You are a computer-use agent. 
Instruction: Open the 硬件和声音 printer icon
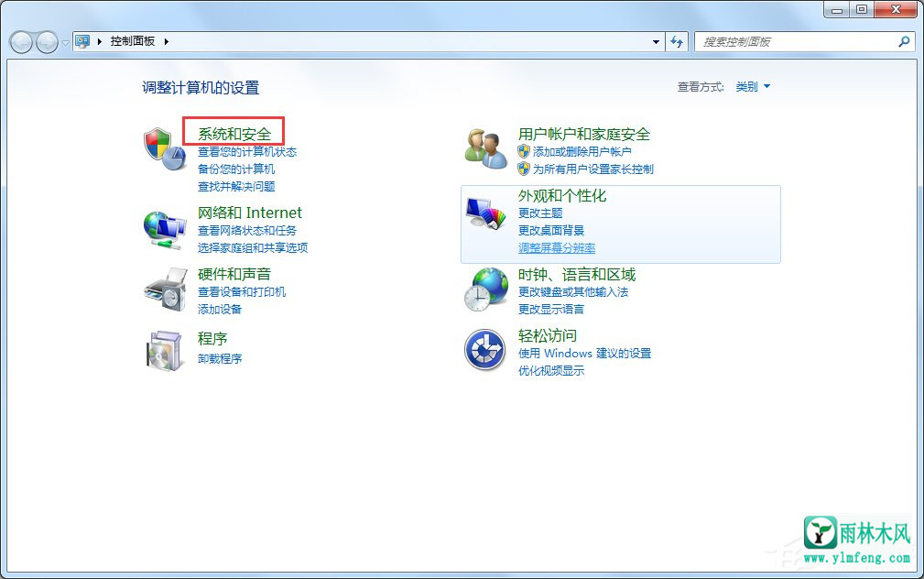[166, 289]
